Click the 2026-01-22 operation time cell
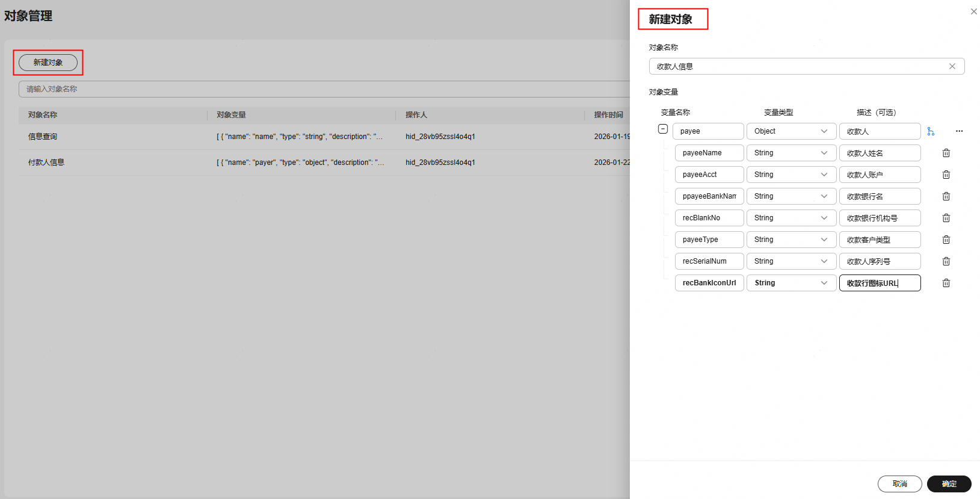The image size is (980, 499). [x=612, y=163]
